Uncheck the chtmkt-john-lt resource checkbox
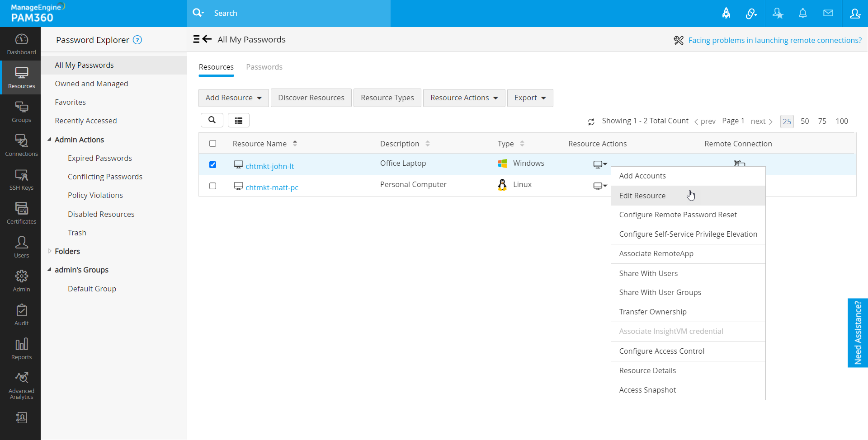Viewport: 868px width, 440px height. [212, 165]
